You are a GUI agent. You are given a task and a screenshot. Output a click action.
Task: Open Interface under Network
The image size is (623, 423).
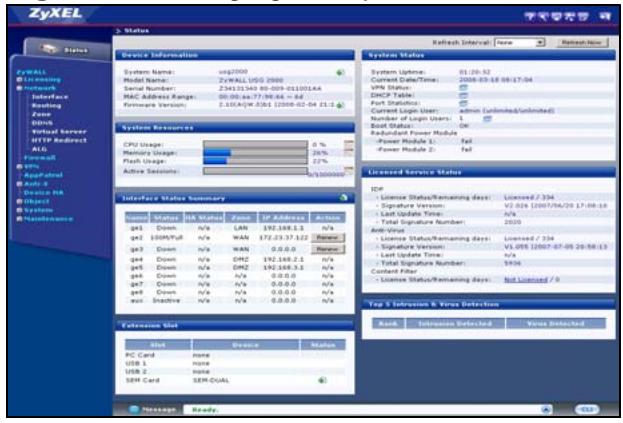tap(50, 97)
